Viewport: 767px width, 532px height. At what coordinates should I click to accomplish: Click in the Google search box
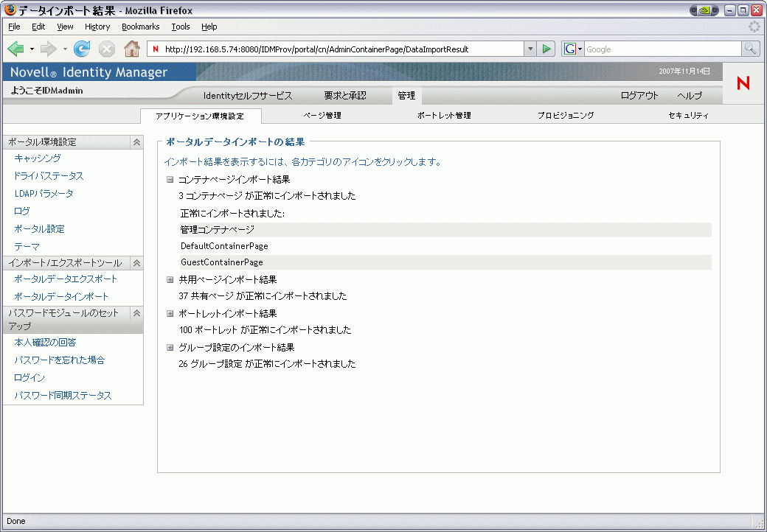click(x=662, y=49)
